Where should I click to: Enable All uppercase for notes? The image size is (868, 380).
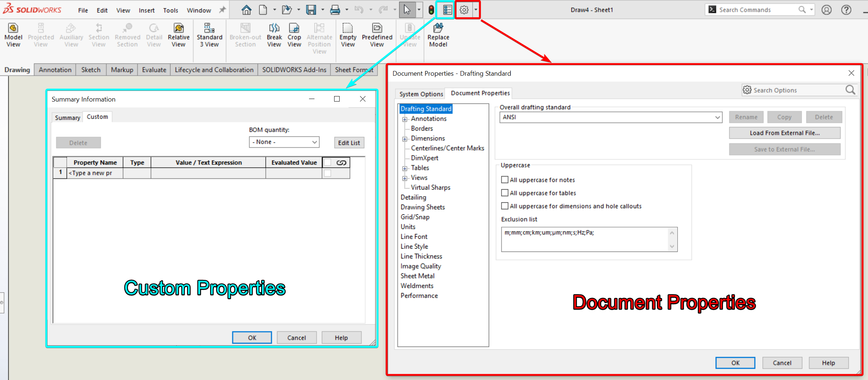pos(505,180)
